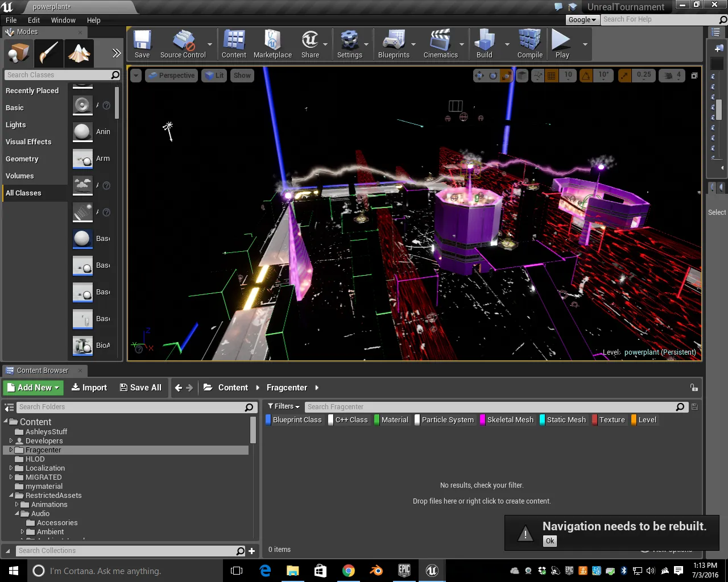Compile code with the Compile icon
The height and width of the screenshot is (582, 728).
tap(530, 44)
